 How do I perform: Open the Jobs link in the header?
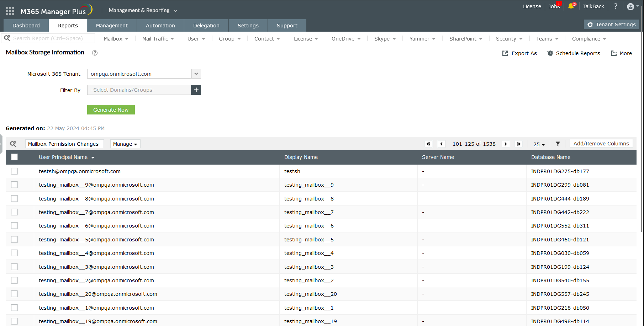coord(554,6)
